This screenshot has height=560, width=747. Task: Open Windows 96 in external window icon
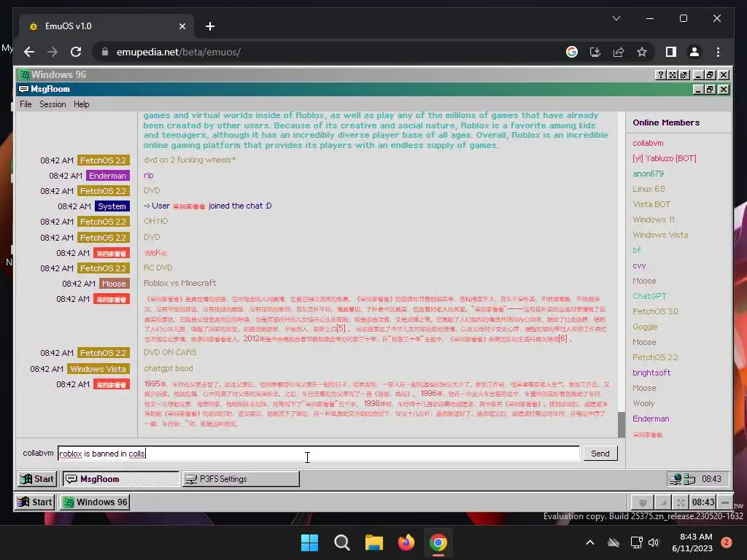coord(684,75)
